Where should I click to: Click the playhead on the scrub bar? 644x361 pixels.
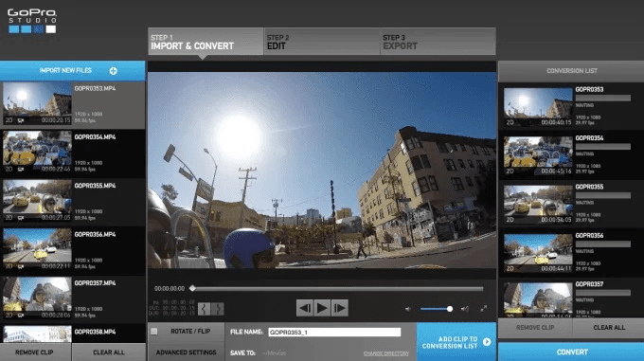[x=192, y=288]
